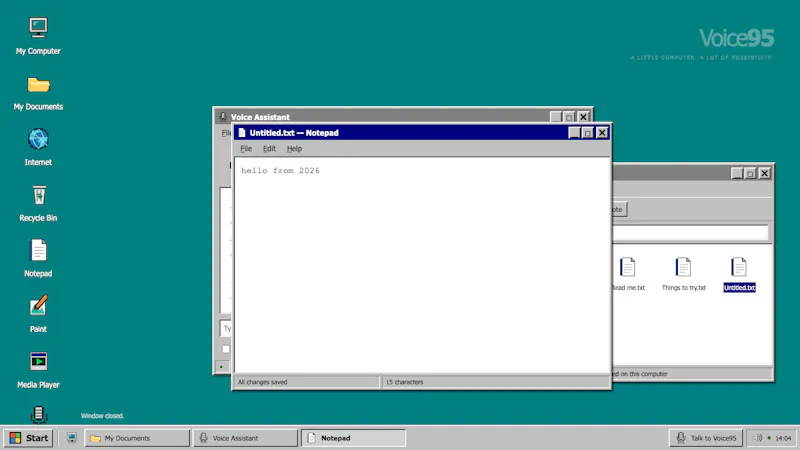Switch to Voice Assistant taskbar button
This screenshot has width=800, height=450.
coord(245,438)
